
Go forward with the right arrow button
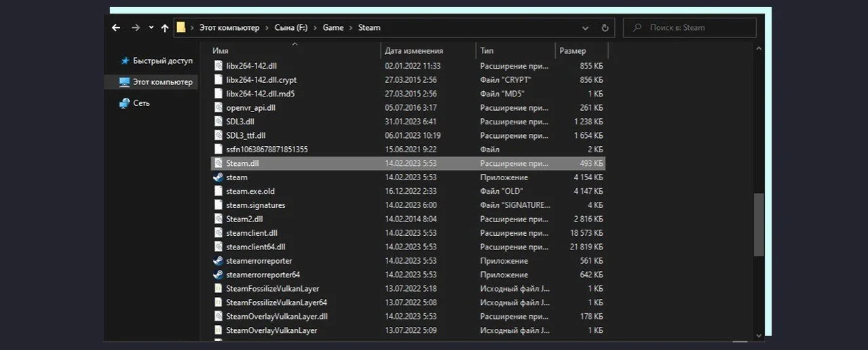click(135, 28)
